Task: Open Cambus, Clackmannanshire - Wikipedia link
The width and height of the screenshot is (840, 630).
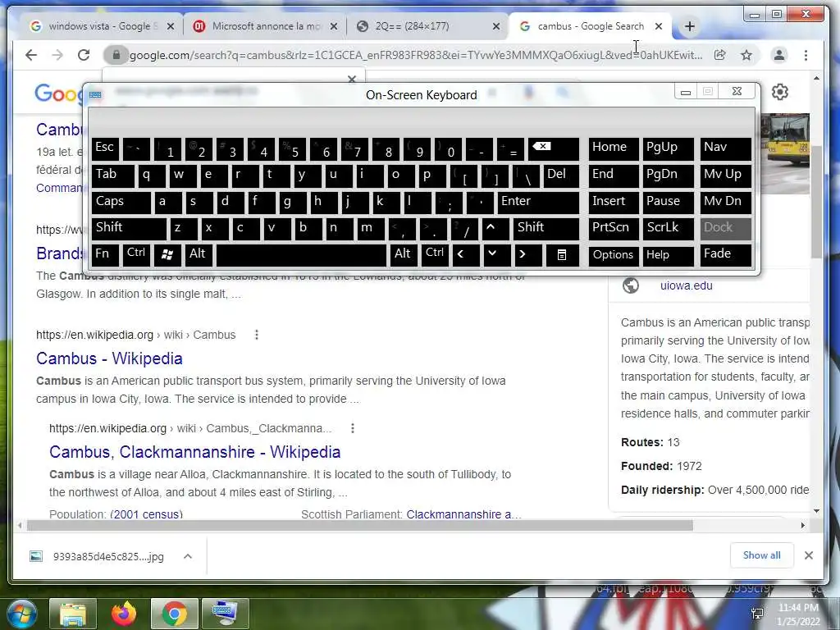Action: [x=195, y=452]
